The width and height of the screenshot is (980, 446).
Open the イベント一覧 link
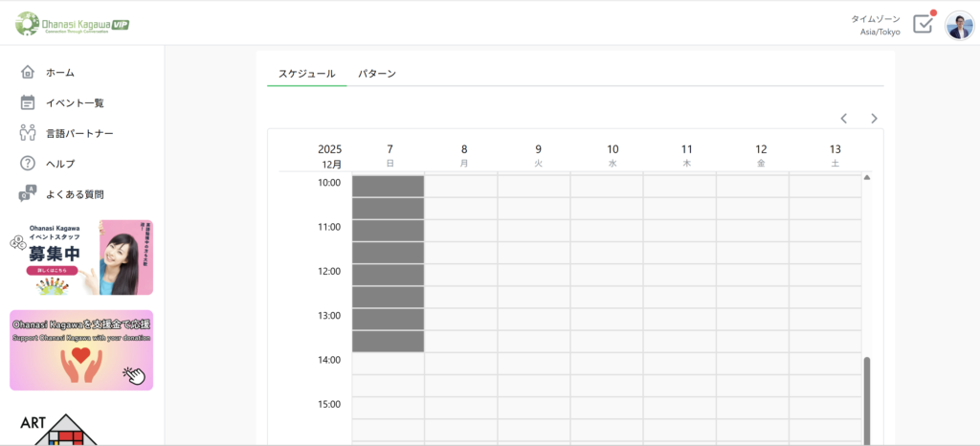tap(75, 102)
